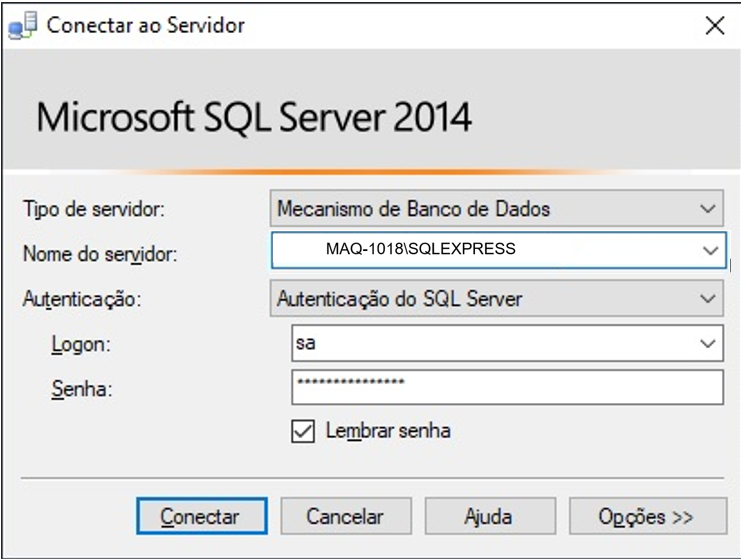The image size is (741, 559).
Task: Open the Logon dropdown arrow
Action: [709, 343]
